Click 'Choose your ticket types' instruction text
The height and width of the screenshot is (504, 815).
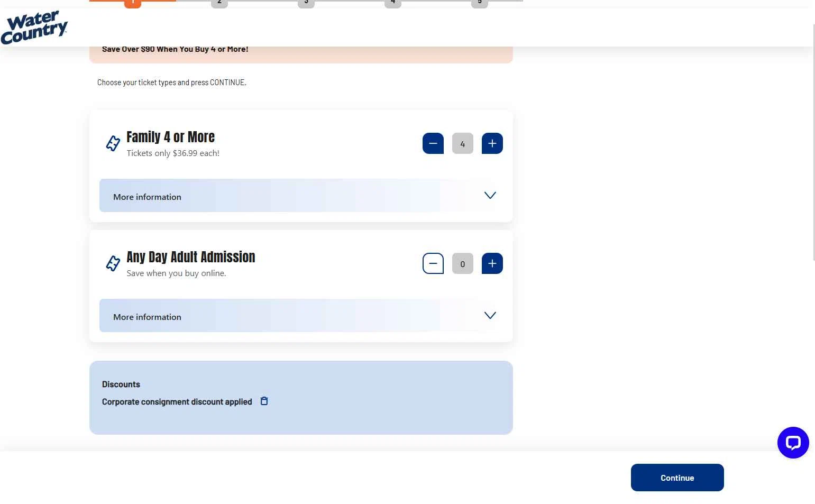171,83
